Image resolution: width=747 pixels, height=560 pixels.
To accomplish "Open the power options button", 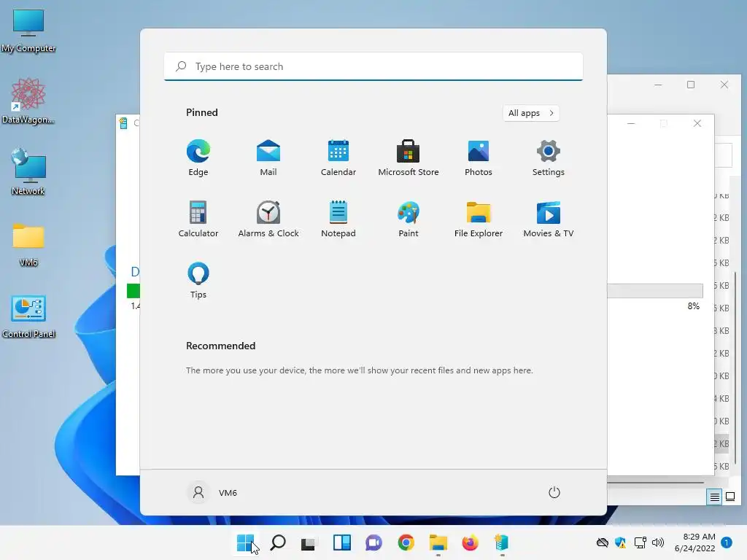I will [x=554, y=492].
